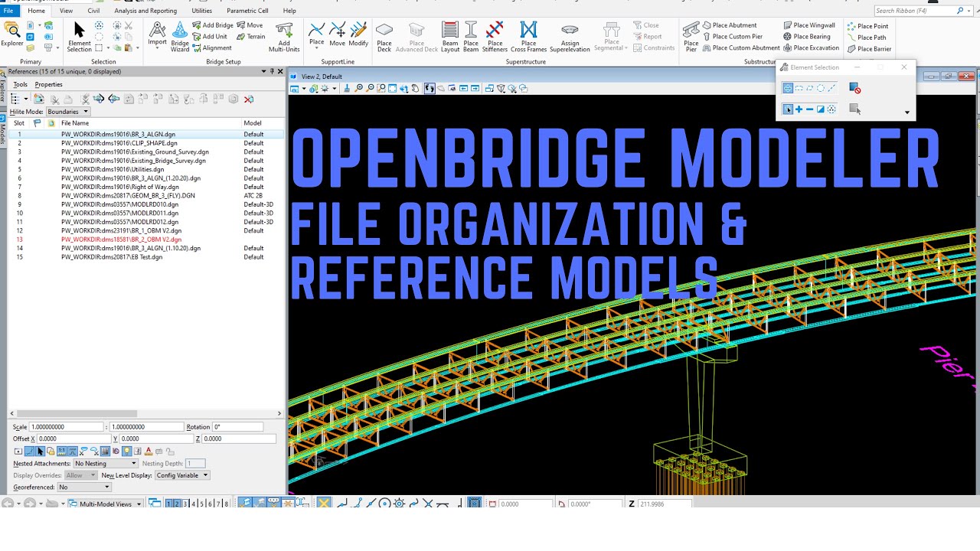This screenshot has width=980, height=551.
Task: Click the Zoom In icon in View 2 toolbar
Action: 360,89
